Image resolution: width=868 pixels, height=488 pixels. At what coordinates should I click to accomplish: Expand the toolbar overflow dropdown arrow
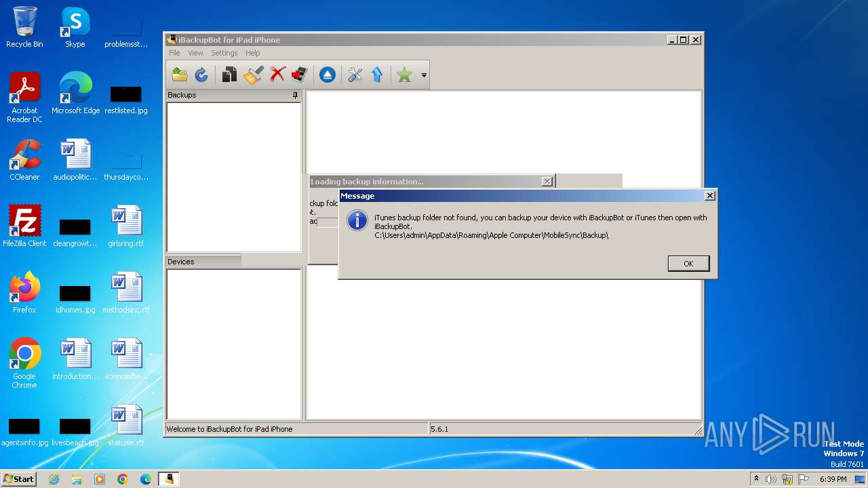pos(424,75)
